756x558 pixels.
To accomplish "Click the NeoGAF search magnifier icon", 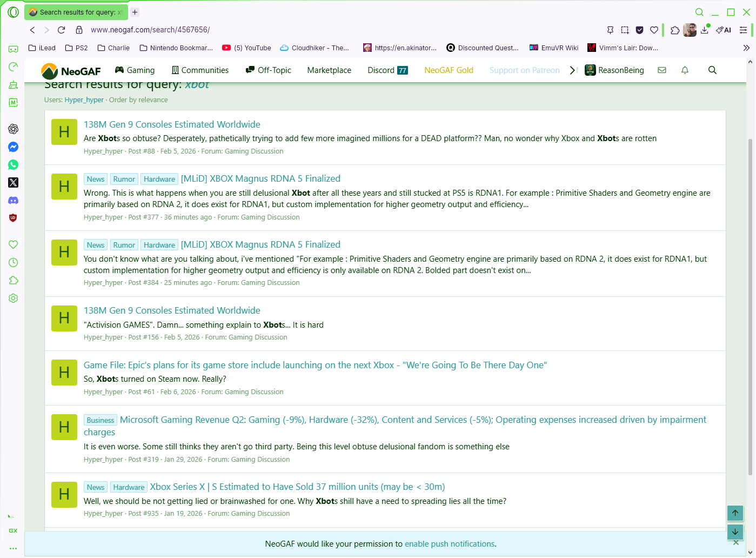I will 712,70.
